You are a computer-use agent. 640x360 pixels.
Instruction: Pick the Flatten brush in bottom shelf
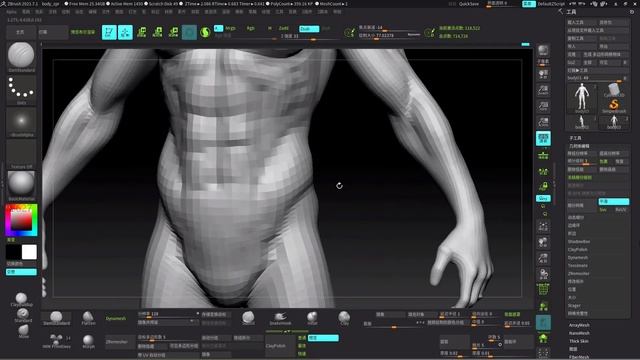tap(88, 318)
